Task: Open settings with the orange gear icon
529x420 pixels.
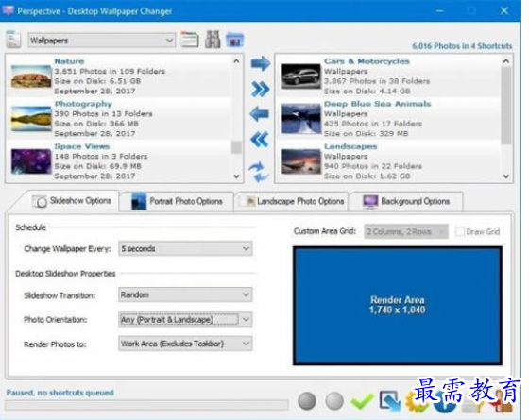Action: coord(416,402)
